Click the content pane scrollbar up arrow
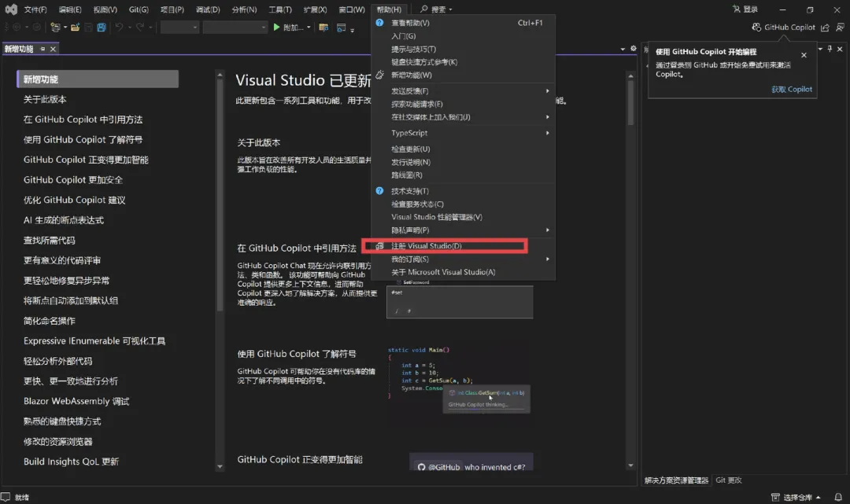This screenshot has height=504, width=850. [x=630, y=75]
